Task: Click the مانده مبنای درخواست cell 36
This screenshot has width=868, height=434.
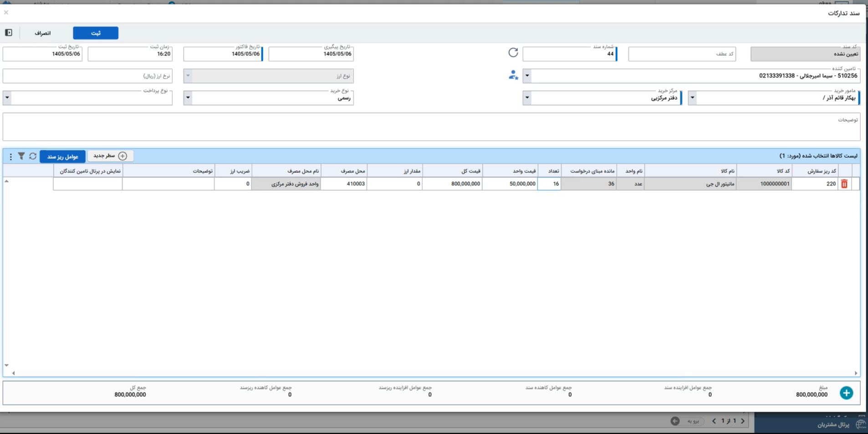Action: coord(589,184)
